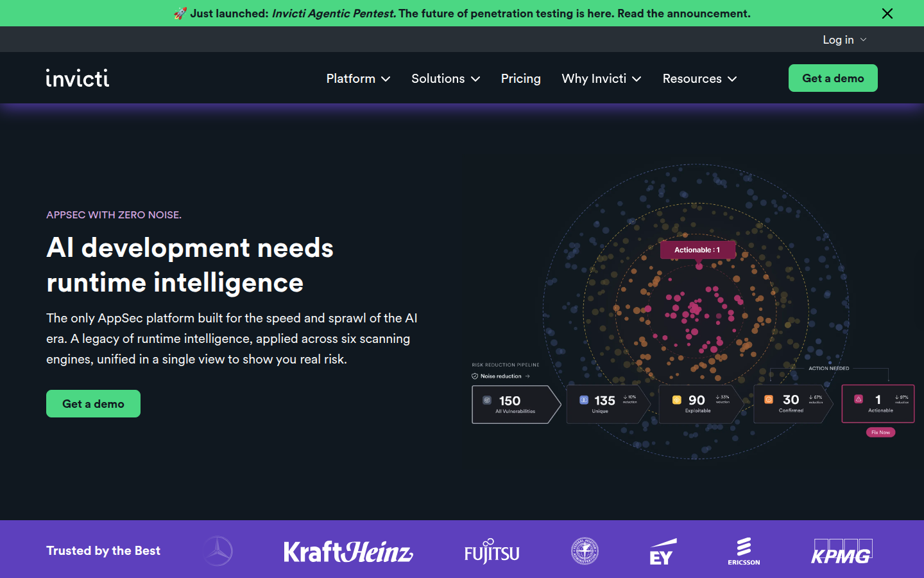
Task: Click the Ericsson logo
Action: click(744, 551)
